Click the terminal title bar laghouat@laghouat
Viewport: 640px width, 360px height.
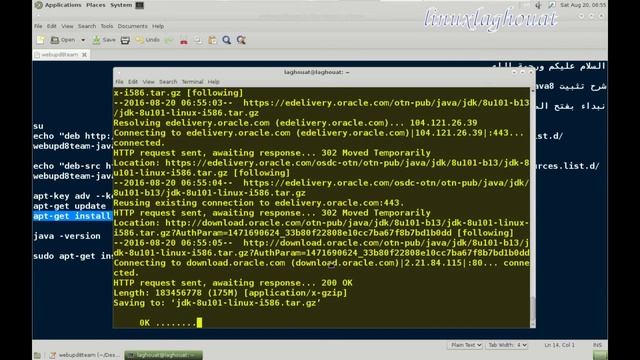(317, 72)
